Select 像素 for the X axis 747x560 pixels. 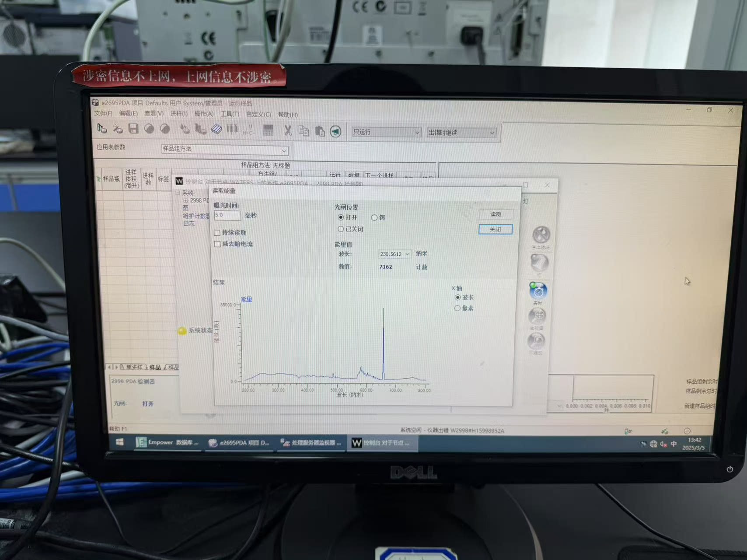(457, 308)
